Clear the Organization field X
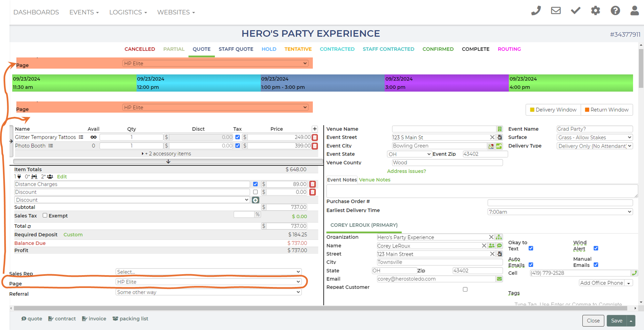 coord(491,237)
